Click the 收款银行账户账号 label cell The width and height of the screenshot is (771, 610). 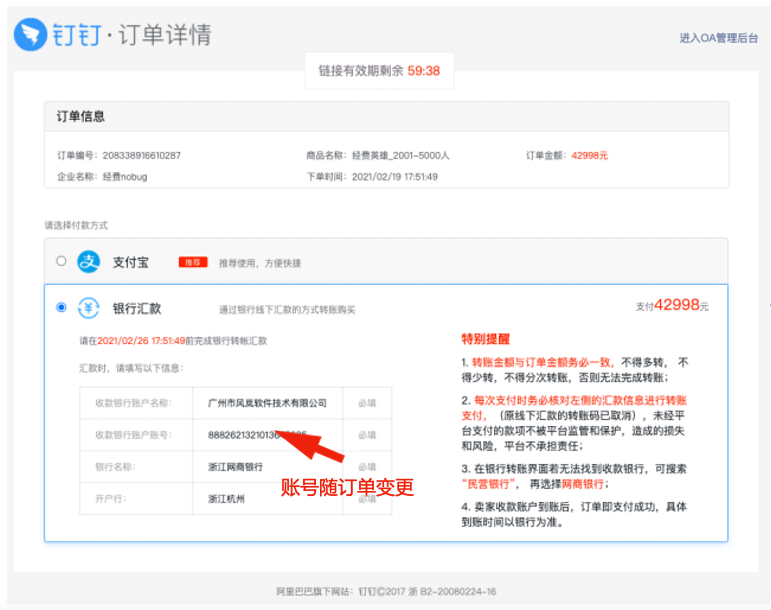point(136,435)
